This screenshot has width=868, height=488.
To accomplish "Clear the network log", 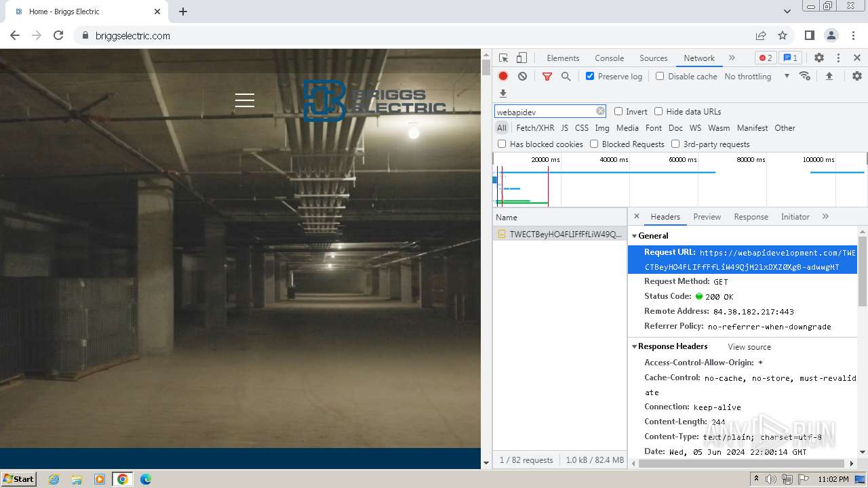I will (x=522, y=76).
